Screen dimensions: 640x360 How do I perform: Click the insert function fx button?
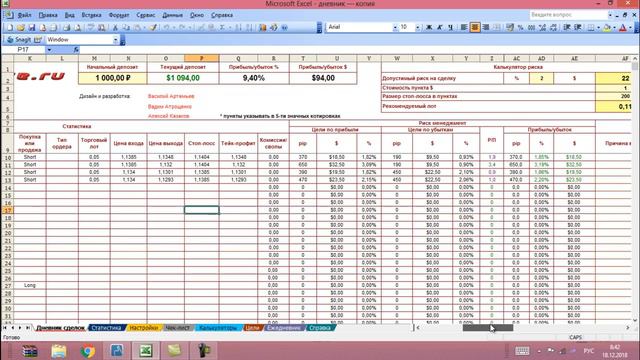coord(76,50)
